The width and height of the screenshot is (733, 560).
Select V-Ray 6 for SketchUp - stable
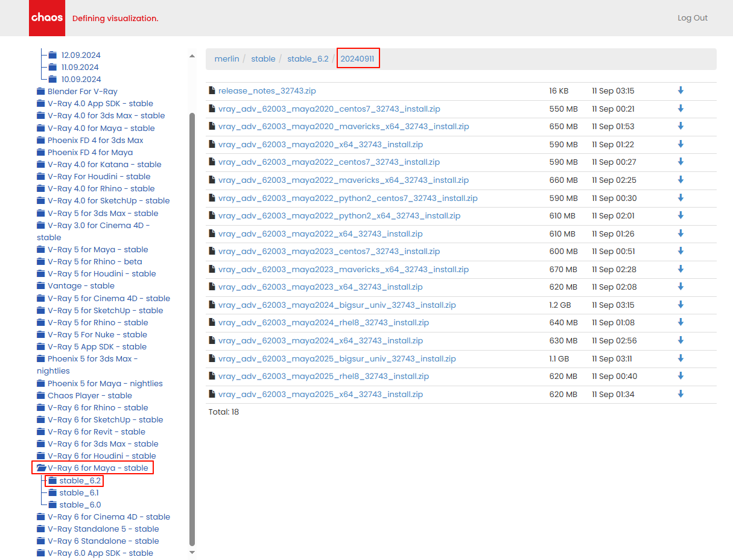tap(106, 420)
